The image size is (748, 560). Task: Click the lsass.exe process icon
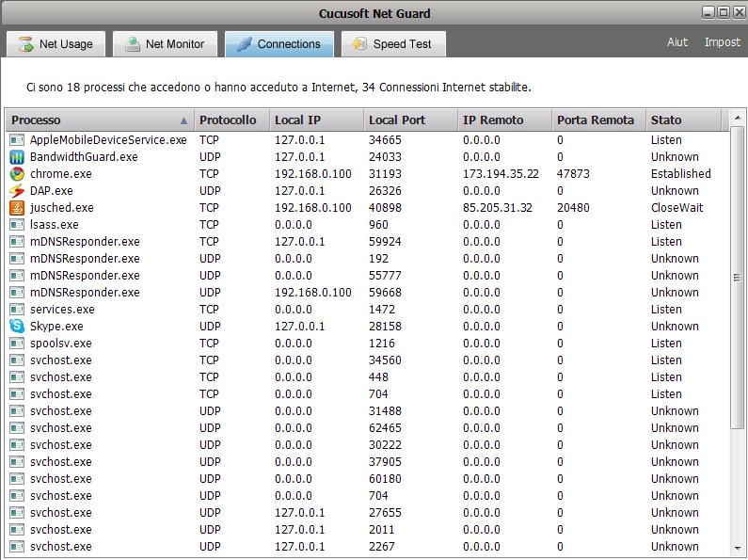(17, 225)
